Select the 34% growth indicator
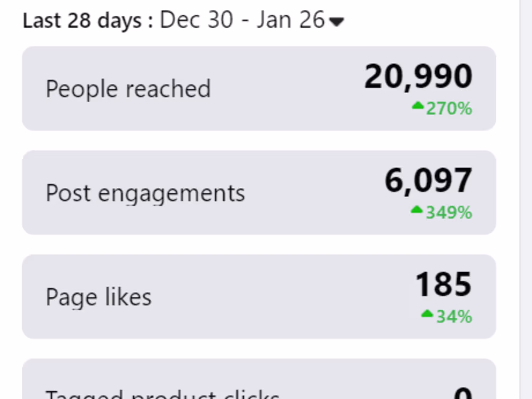This screenshot has height=399, width=532. [454, 317]
